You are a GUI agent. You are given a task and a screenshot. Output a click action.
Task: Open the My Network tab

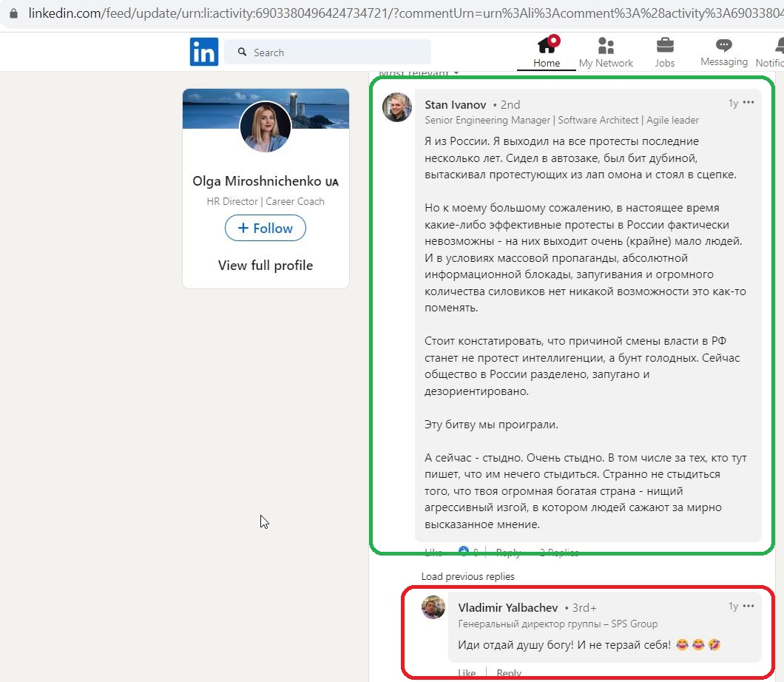606,52
